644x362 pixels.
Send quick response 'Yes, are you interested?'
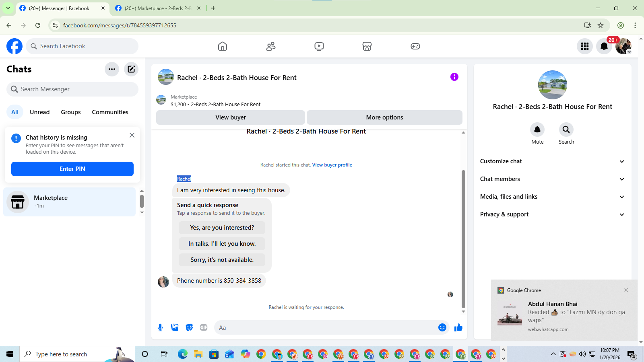coord(222,228)
